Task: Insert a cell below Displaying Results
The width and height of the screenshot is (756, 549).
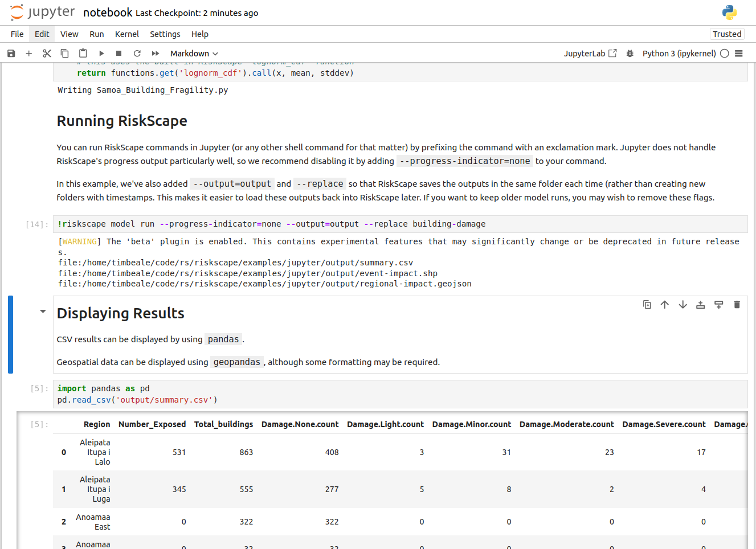Action: [x=719, y=305]
